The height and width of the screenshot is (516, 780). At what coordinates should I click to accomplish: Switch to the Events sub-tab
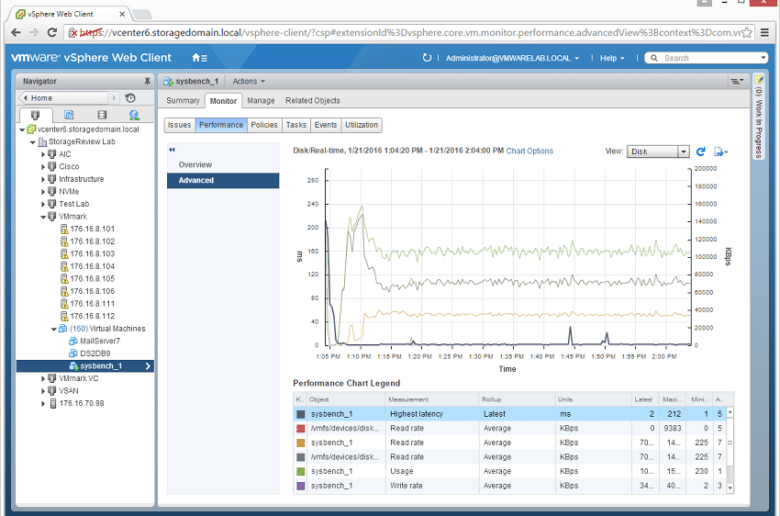coord(326,125)
